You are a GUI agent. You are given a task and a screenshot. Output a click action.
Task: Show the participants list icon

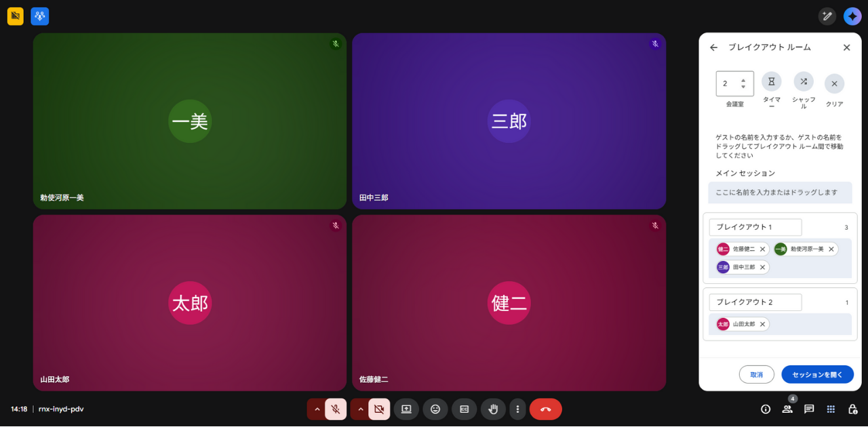tap(787, 409)
